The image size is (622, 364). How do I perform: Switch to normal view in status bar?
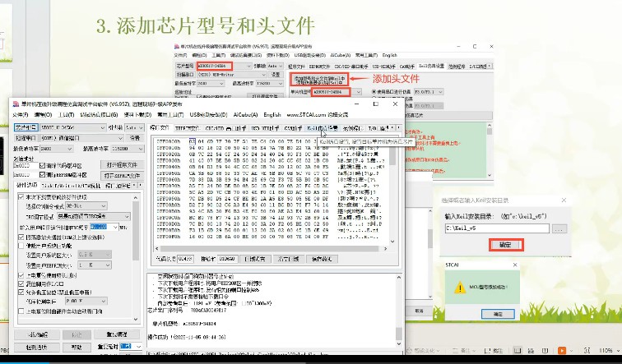(x=518, y=351)
